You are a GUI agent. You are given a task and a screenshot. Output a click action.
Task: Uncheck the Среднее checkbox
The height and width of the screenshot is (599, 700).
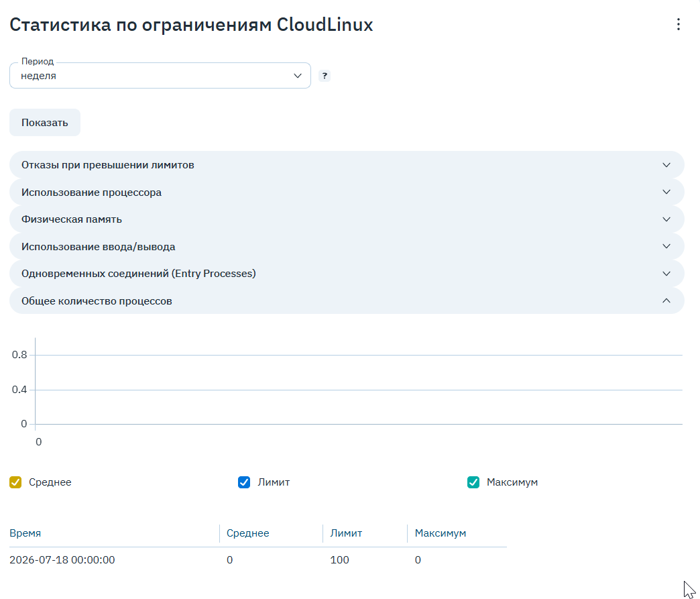[x=15, y=482]
